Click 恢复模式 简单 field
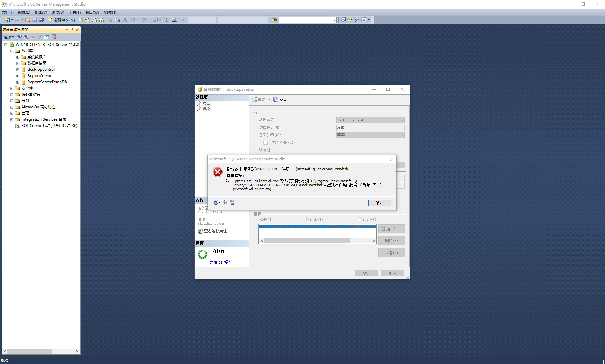This screenshot has width=605, height=364. [370, 128]
